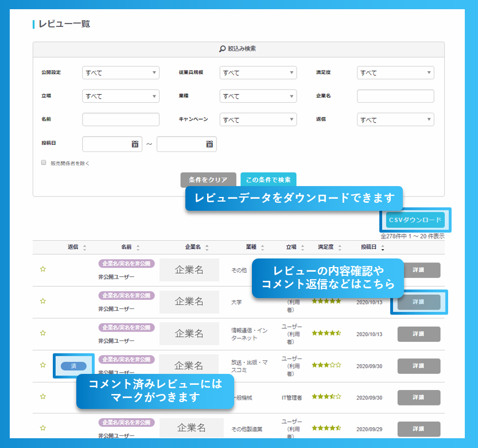Viewport: 478px width, 448px height.
Task: Click the 企業名 text input field
Action: click(395, 96)
